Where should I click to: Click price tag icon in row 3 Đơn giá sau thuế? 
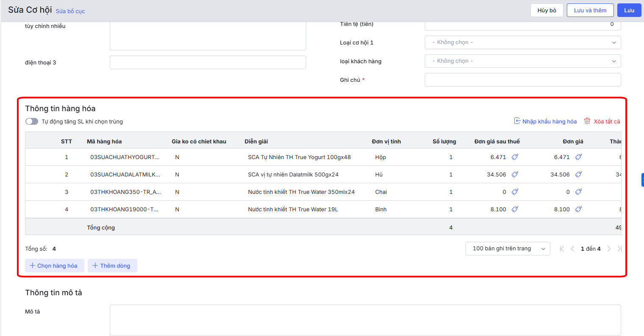(x=515, y=192)
